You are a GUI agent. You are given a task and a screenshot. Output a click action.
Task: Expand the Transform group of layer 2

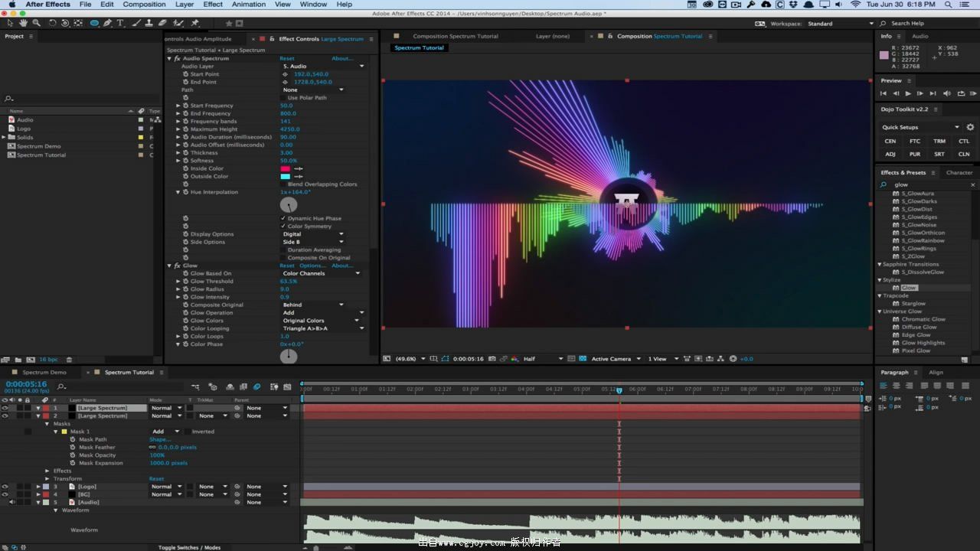click(47, 479)
